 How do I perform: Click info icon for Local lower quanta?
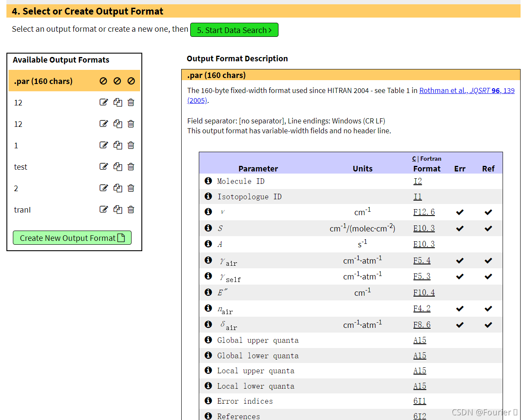(x=208, y=386)
